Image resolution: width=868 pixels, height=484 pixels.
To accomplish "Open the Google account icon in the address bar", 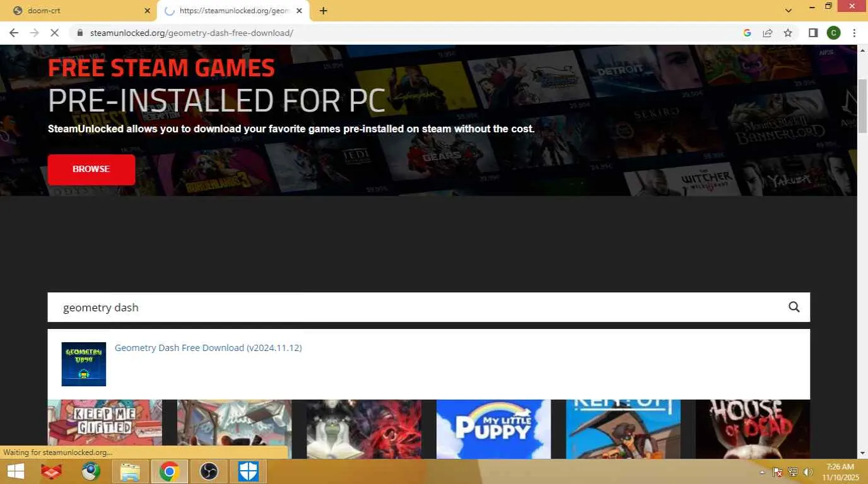I will pyautogui.click(x=747, y=33).
